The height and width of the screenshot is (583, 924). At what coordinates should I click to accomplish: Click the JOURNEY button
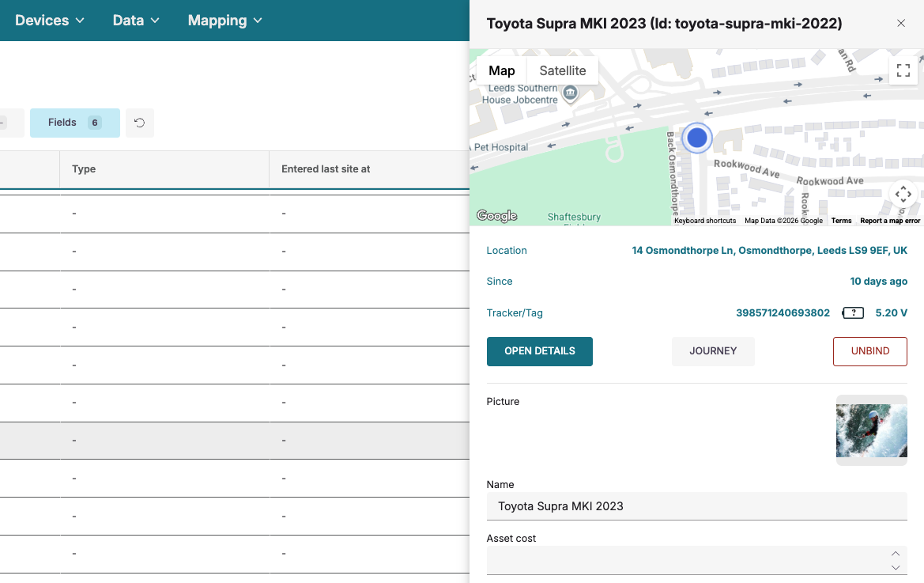[x=713, y=351]
